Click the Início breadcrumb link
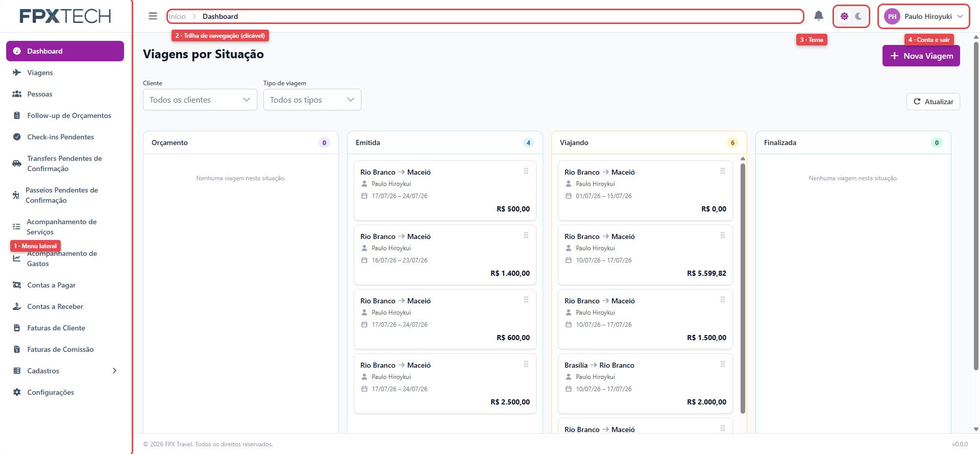The image size is (980, 454). 177,16
